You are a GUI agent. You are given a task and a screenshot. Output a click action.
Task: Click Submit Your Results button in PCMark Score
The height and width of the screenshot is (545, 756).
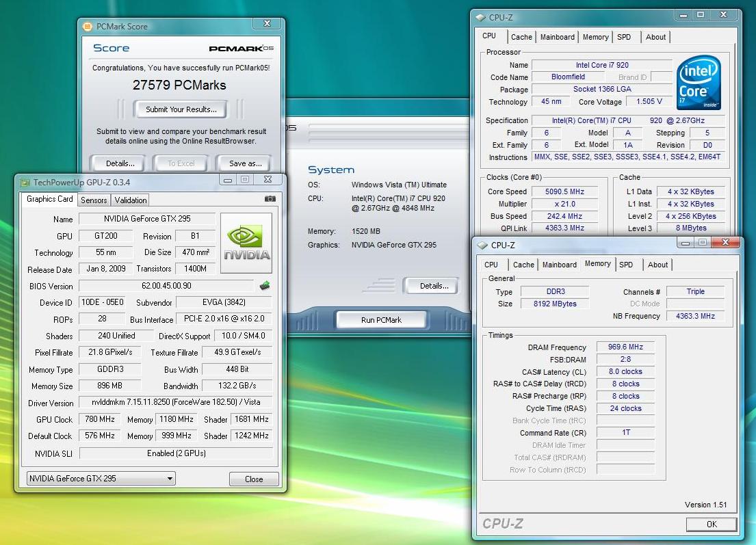[x=181, y=109]
